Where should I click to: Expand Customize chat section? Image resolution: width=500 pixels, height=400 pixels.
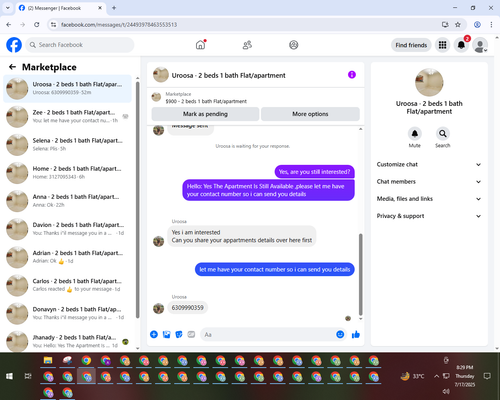tap(429, 164)
